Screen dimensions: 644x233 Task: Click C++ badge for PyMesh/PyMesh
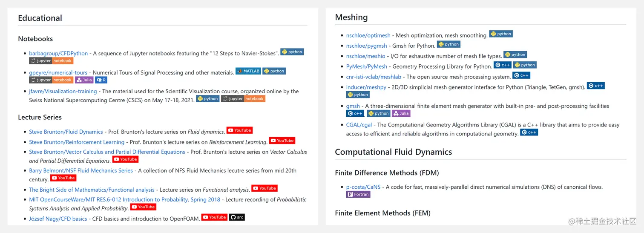(x=503, y=65)
